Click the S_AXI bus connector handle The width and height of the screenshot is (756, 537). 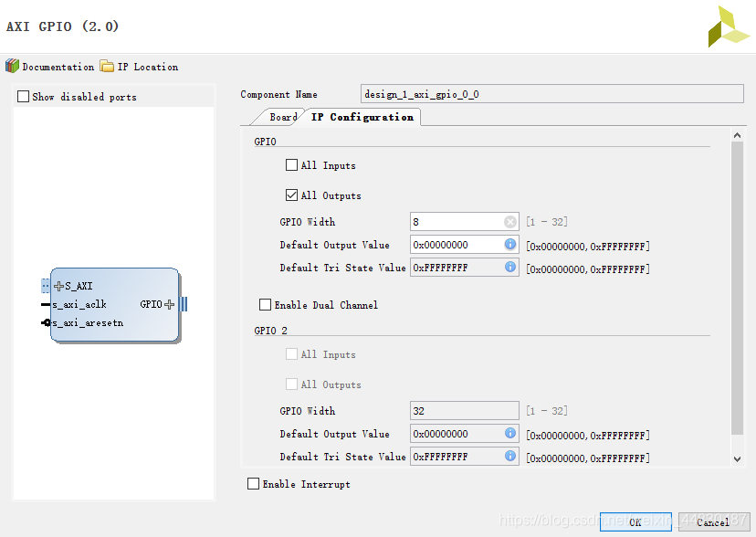46,286
